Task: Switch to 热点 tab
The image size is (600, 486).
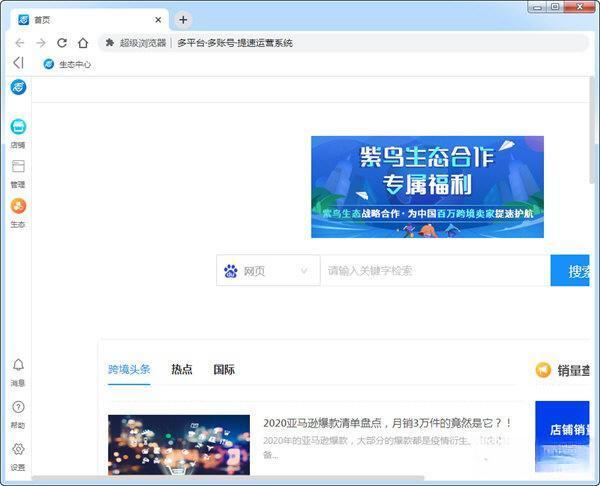Action: [x=182, y=369]
